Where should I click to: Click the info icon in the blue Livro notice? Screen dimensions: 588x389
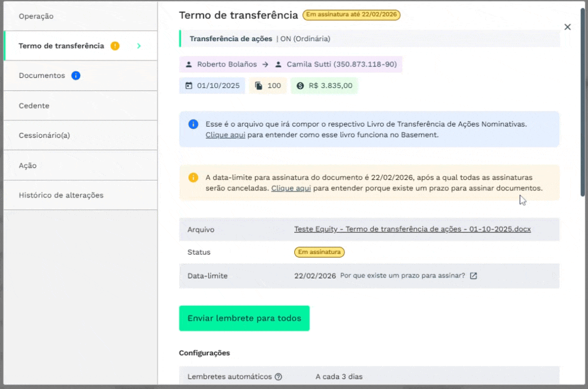(193, 124)
